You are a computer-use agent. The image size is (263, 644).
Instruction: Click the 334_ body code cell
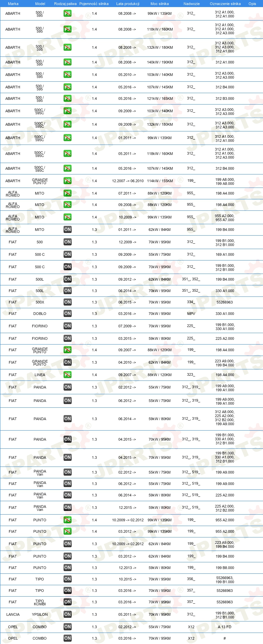pyautogui.click(x=191, y=302)
